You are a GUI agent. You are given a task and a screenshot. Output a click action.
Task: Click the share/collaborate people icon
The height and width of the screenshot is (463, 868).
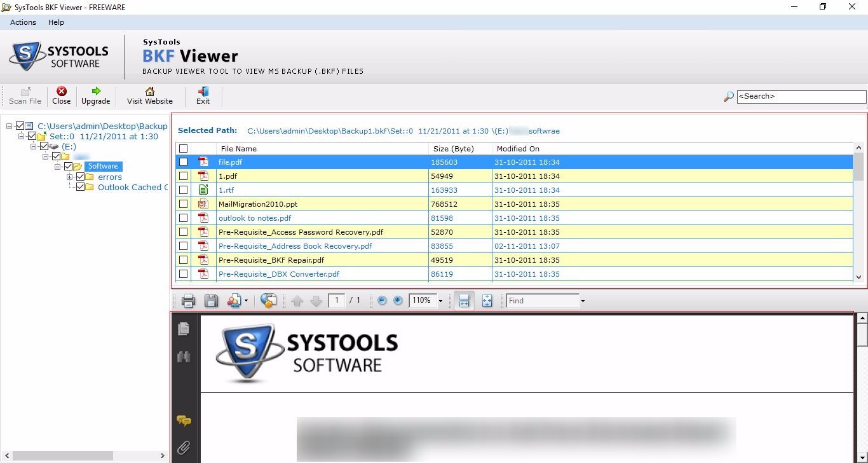pos(234,301)
